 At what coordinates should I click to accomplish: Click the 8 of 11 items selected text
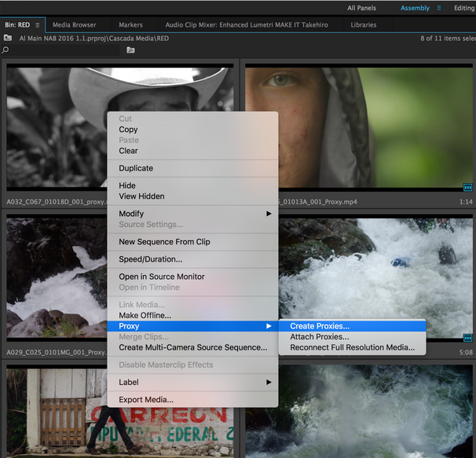click(x=448, y=38)
